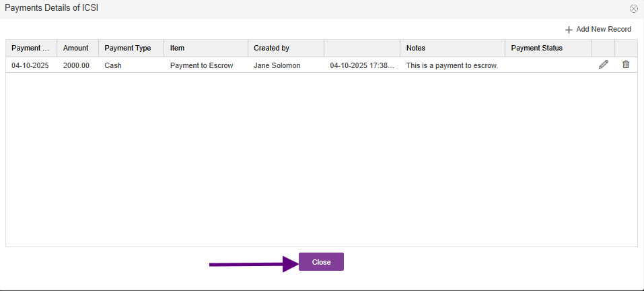Select the Payment to Escrow item cell
Viewport: 644px width, 291px height.
201,65
